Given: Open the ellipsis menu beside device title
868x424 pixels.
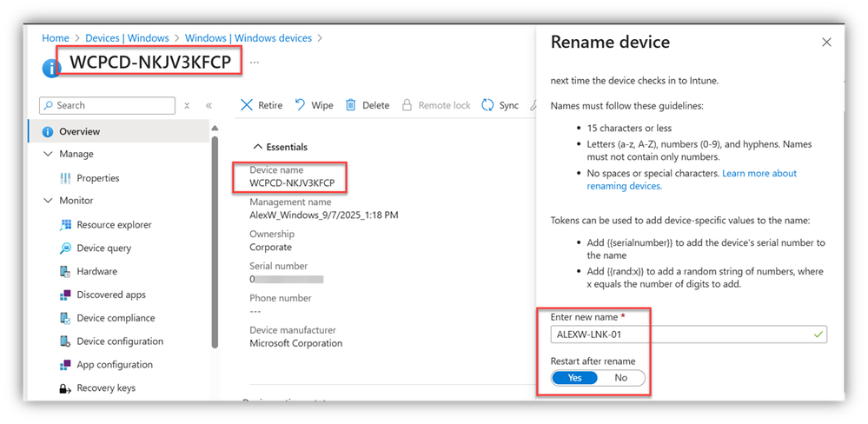Looking at the screenshot, I should tap(254, 62).
